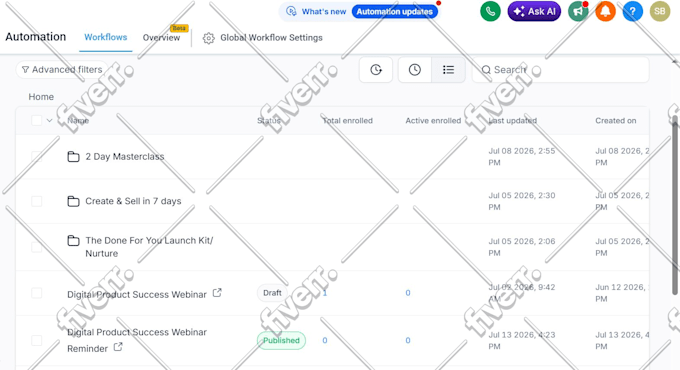Toggle the select-all checkbox in header

click(36, 120)
